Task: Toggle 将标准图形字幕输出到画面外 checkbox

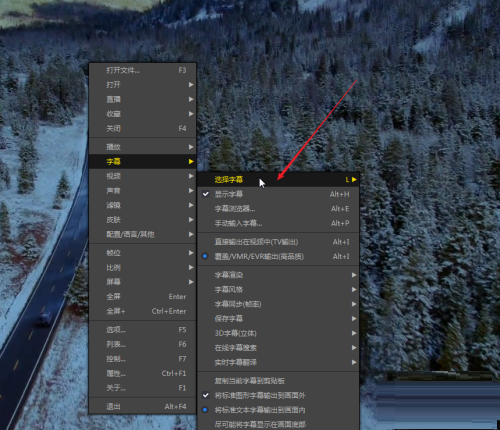Action: (x=279, y=396)
